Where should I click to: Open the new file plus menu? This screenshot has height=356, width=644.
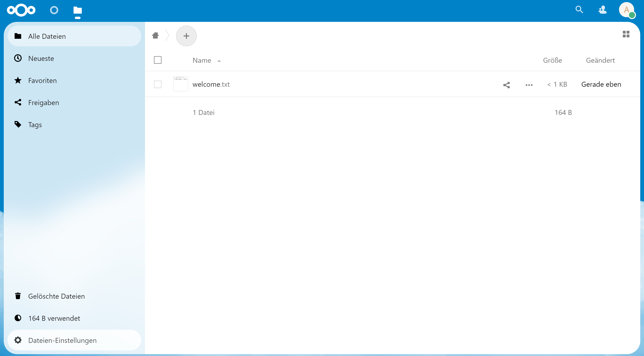186,36
